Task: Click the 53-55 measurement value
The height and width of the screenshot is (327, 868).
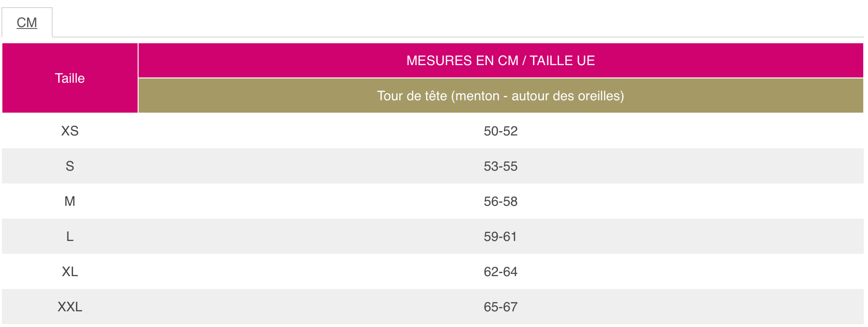Action: coord(500,166)
